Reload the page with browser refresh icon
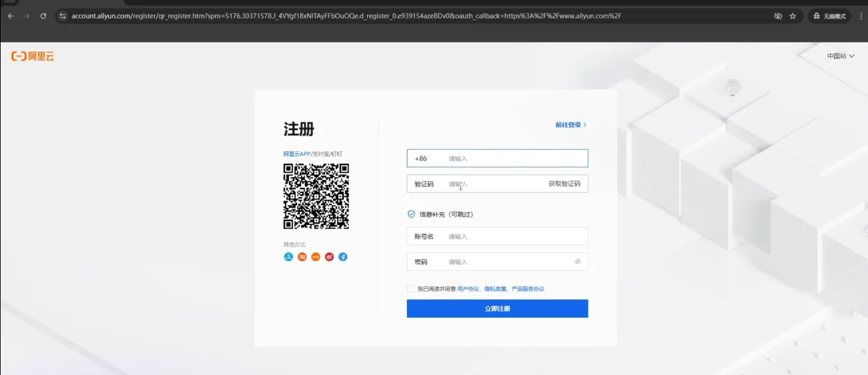The image size is (868, 375). [x=43, y=16]
